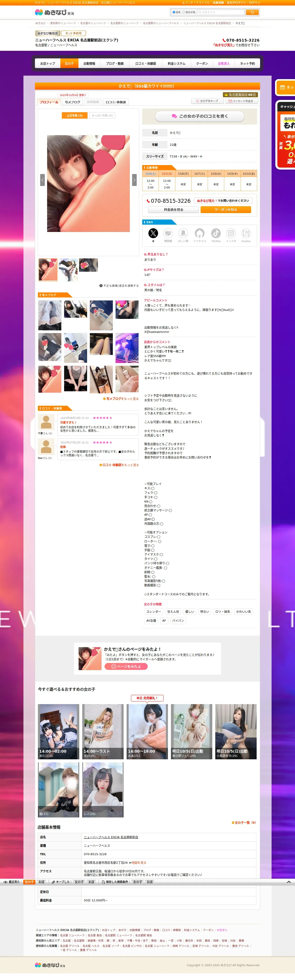Click 女の子 in the 最近見た bar
The height and width of the screenshot is (980, 295).
[x=29, y=882]
